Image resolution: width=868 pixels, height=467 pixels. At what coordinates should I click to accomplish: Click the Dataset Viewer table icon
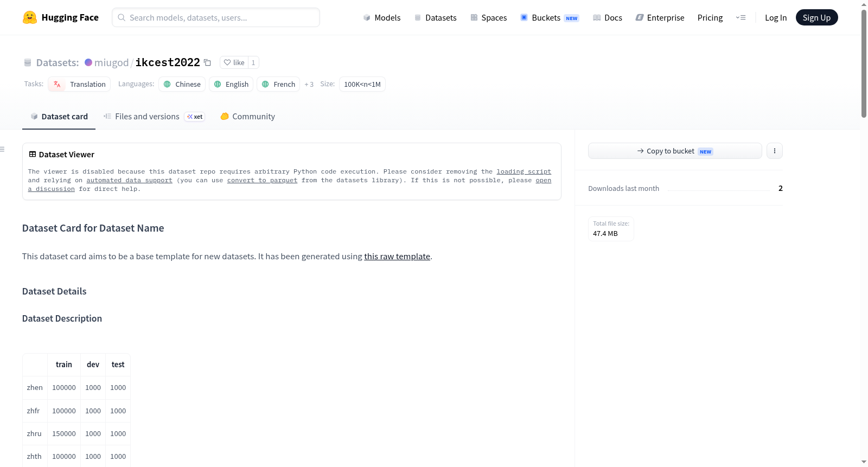tap(33, 154)
